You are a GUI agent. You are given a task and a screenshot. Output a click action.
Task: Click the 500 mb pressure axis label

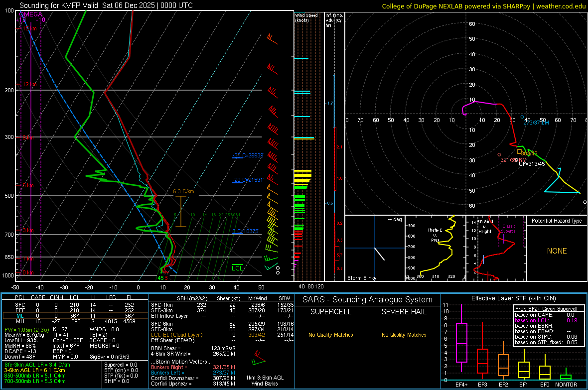(x=9, y=196)
